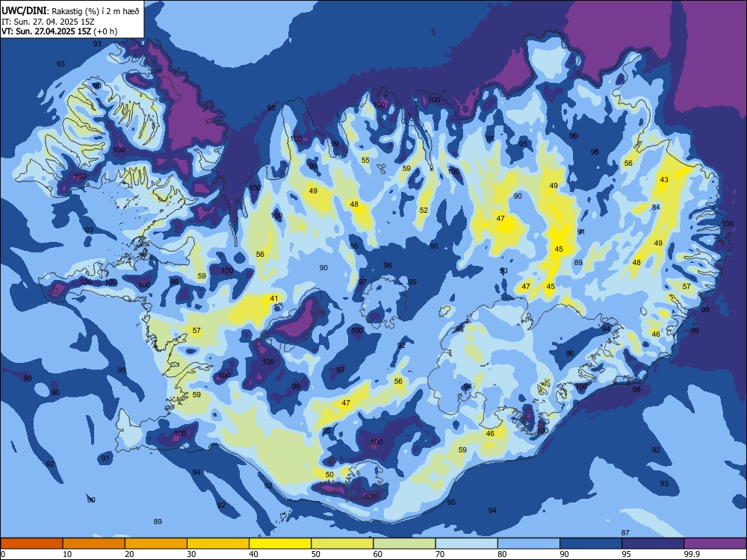Click the 70–80 pale blue legend swatch

[466, 544]
